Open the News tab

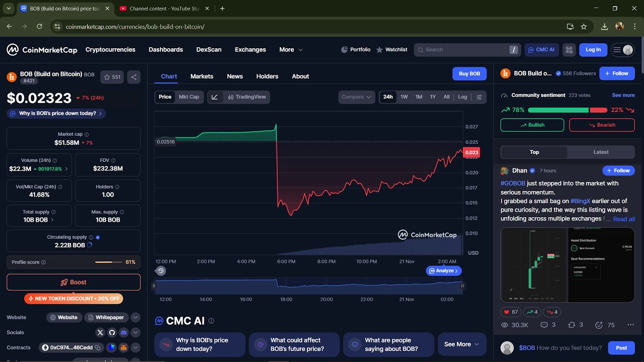pyautogui.click(x=235, y=76)
